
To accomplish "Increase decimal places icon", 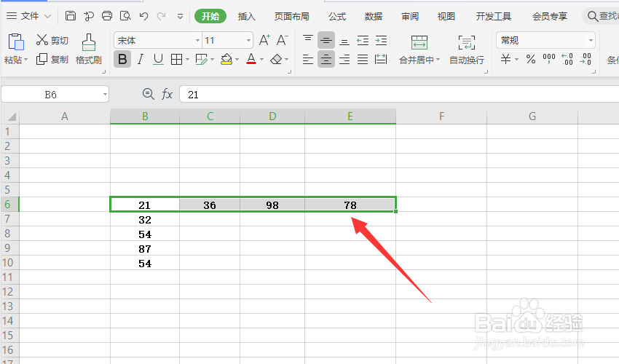I will point(567,59).
